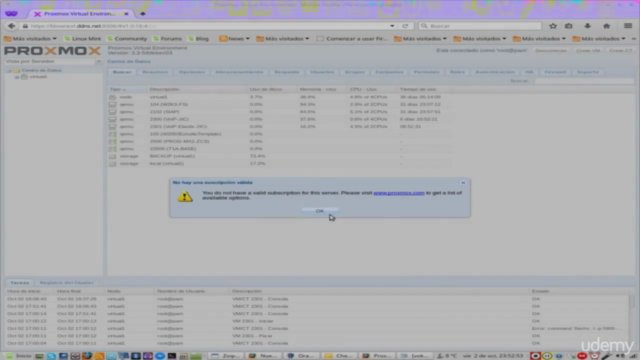Reload the page with the refresh icon
The width and height of the screenshot is (640, 360).
pos(405,26)
